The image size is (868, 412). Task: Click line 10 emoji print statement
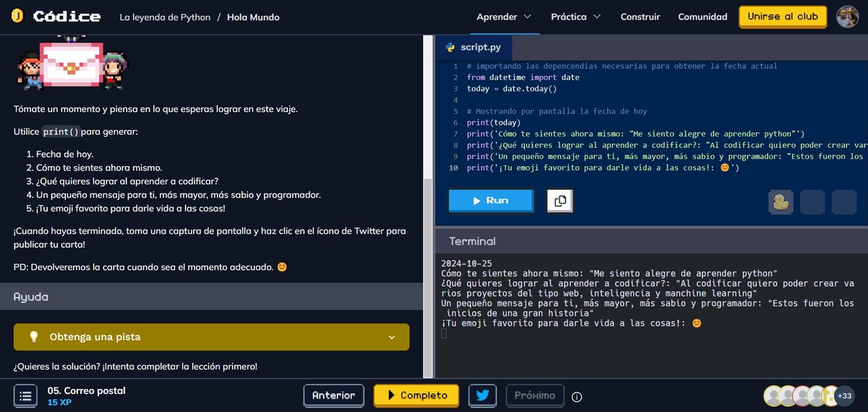[603, 168]
